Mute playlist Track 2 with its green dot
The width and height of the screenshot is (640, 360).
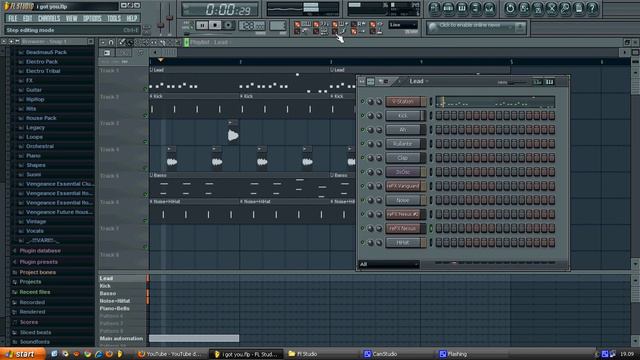[x=145, y=116]
